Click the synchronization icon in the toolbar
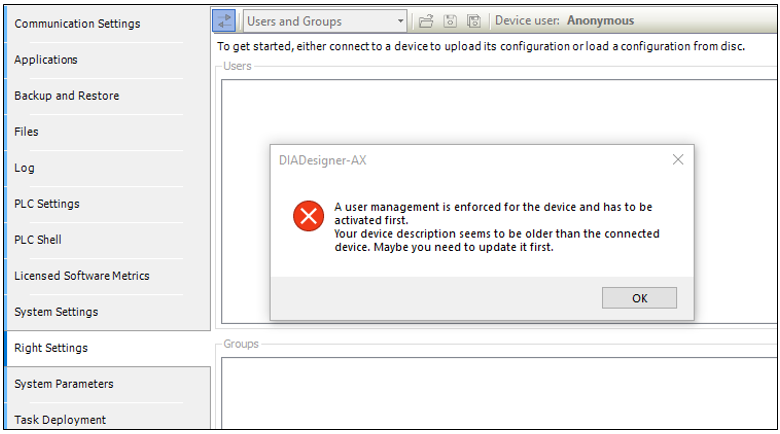 click(x=225, y=21)
